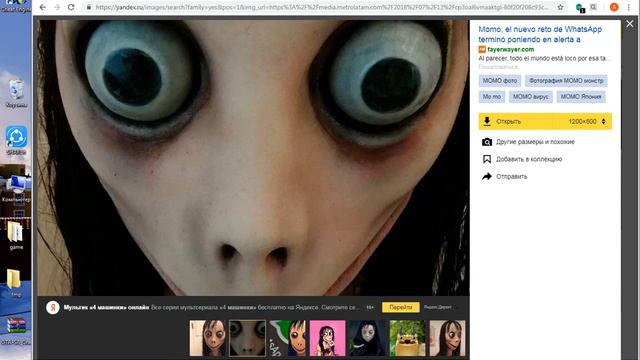640x360 pixels.
Task: Open the Компьютер desktop icon
Action: pyautogui.click(x=16, y=188)
